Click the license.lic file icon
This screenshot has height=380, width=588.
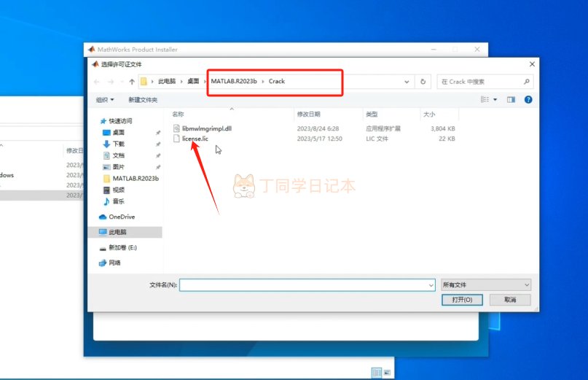176,139
